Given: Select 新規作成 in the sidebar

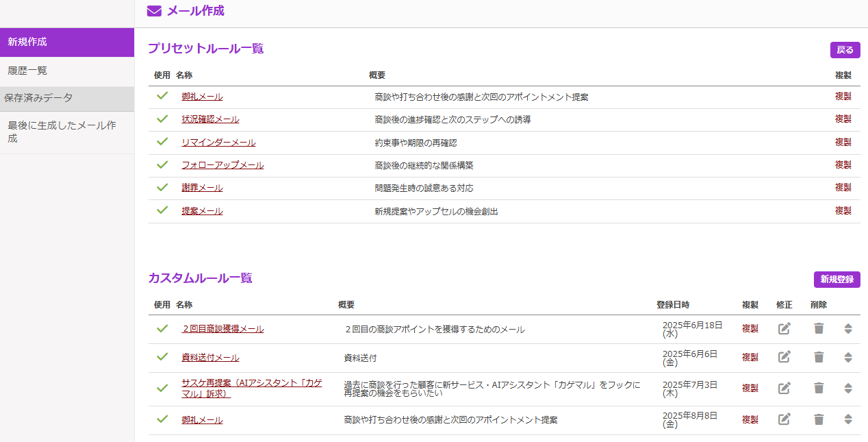Looking at the screenshot, I should pos(27,42).
